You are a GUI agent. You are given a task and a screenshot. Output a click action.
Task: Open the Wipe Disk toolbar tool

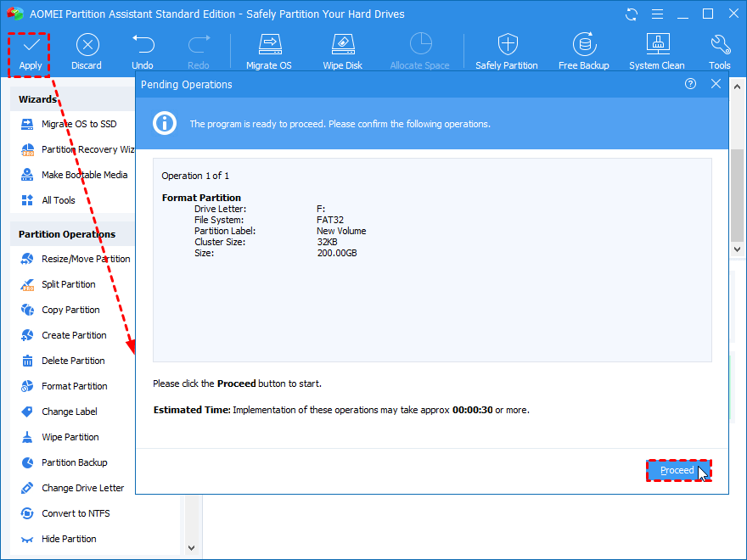(x=343, y=46)
